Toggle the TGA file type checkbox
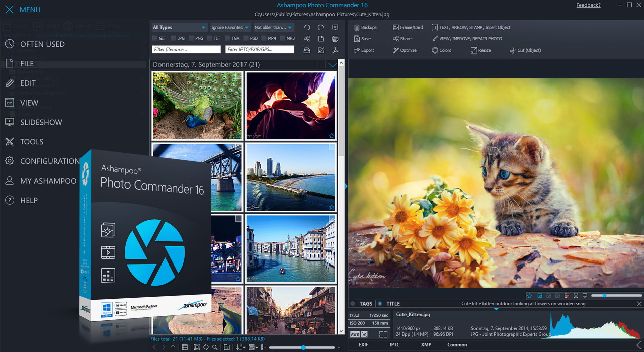Viewport: 644px width, 352px height. [x=227, y=38]
